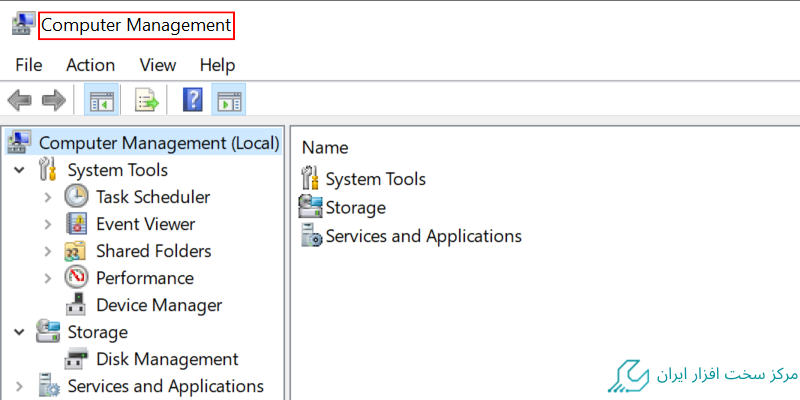The height and width of the screenshot is (400, 800).
Task: Open the View menu
Action: pos(158,65)
